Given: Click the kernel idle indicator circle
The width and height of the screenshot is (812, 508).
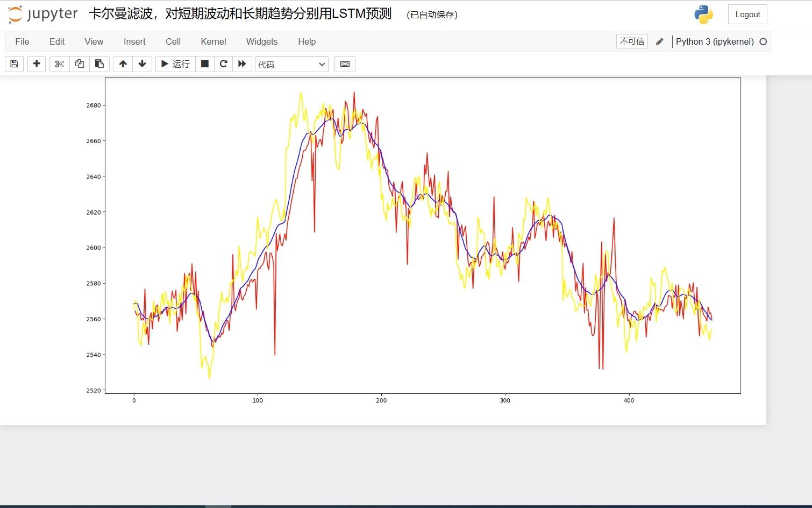Looking at the screenshot, I should click(x=763, y=41).
